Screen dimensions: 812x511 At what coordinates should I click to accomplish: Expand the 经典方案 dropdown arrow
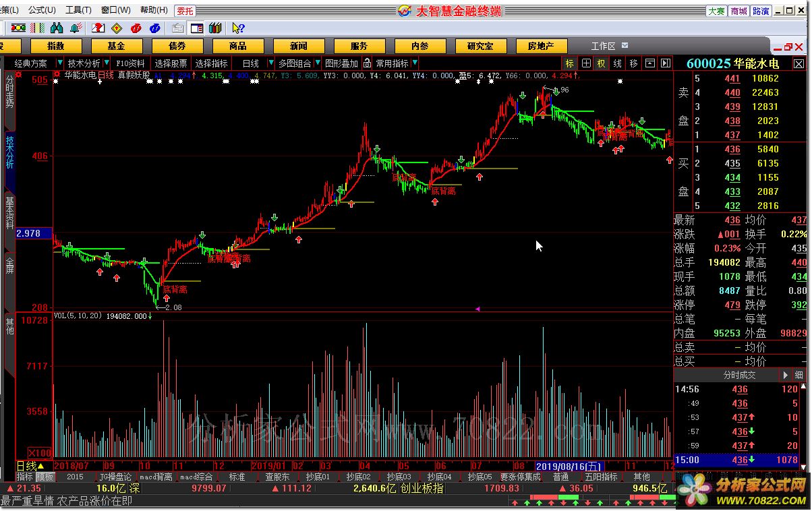coord(60,63)
